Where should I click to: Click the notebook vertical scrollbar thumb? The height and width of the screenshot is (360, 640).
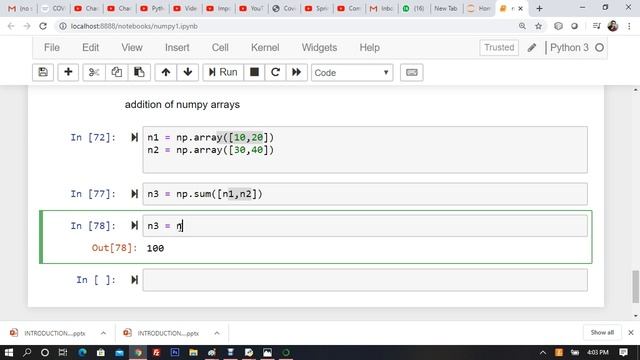point(636,287)
